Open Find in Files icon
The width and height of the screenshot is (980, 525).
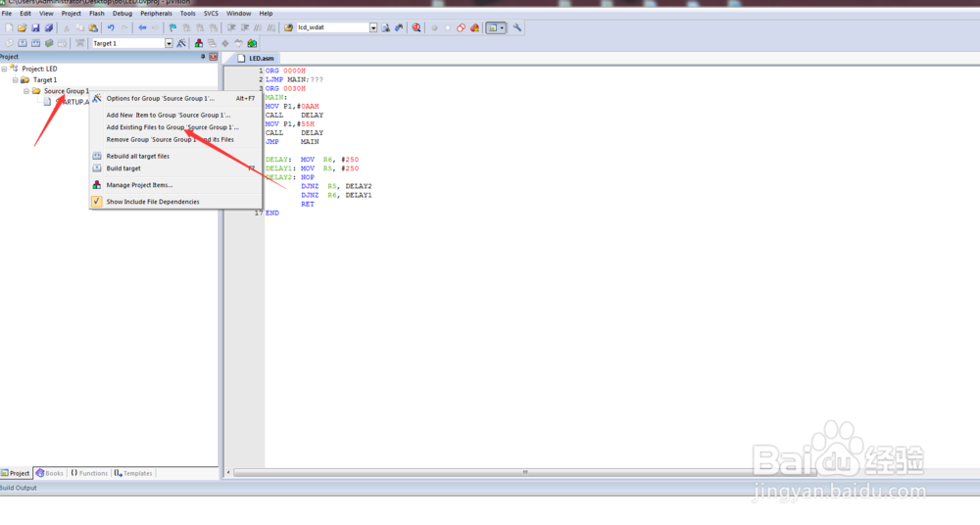click(x=288, y=27)
